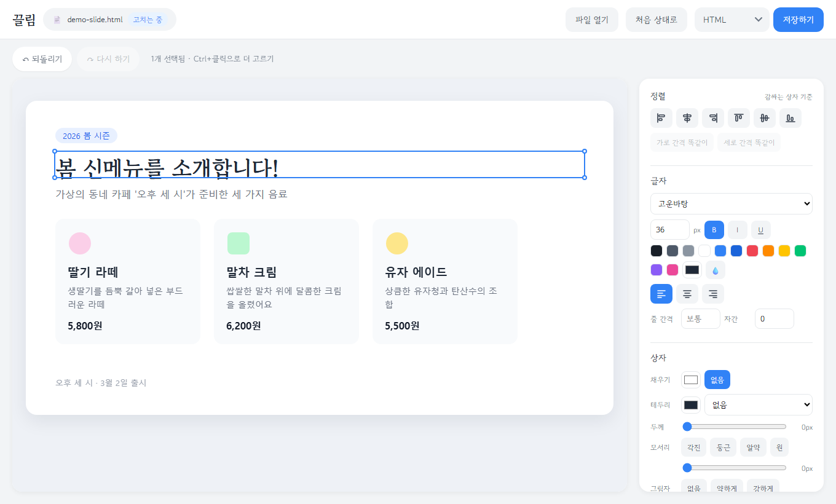This screenshot has width=836, height=504.
Task: Toggle underline (U) formatting
Action: (x=761, y=230)
